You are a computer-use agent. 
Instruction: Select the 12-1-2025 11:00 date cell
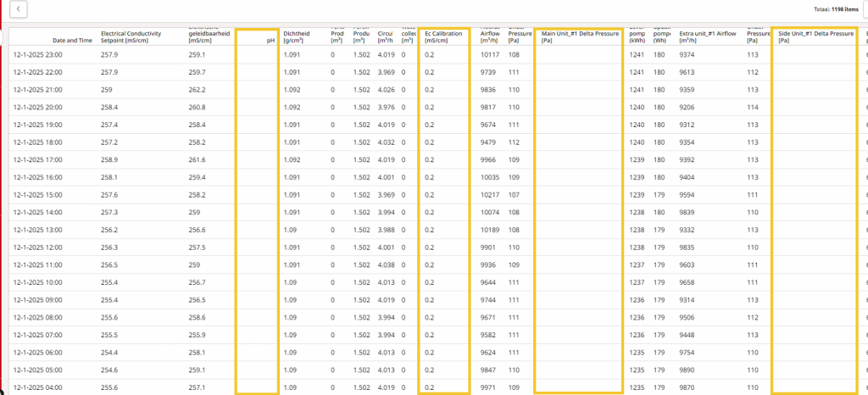pyautogui.click(x=37, y=265)
